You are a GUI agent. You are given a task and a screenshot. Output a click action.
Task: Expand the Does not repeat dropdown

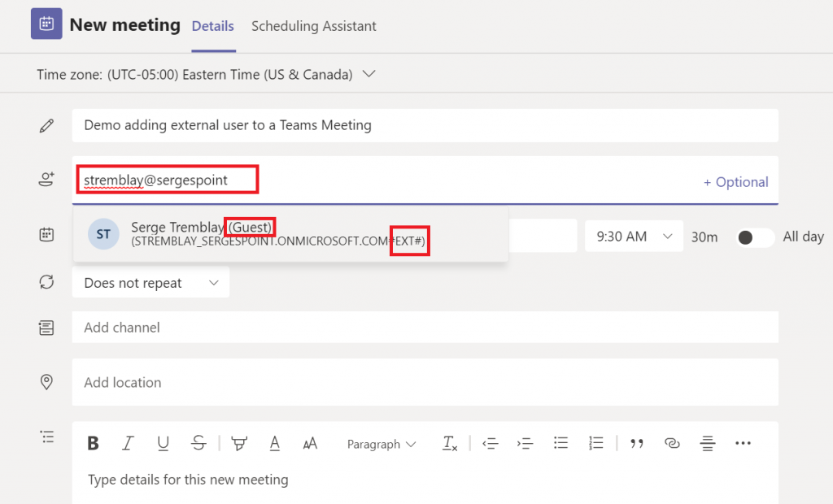click(x=150, y=282)
